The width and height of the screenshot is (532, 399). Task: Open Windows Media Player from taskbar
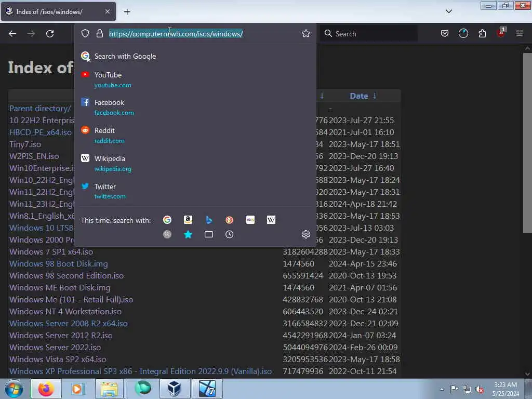[77, 389]
